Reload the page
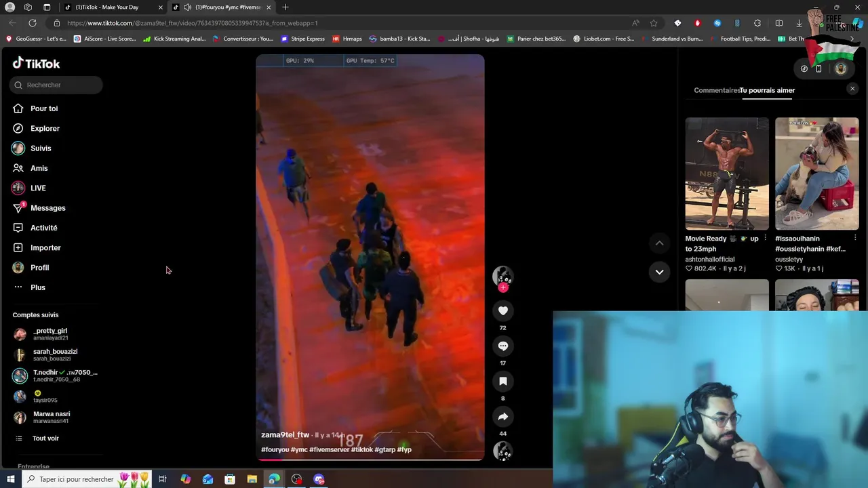Screen dimensions: 868x488 (32, 23)
